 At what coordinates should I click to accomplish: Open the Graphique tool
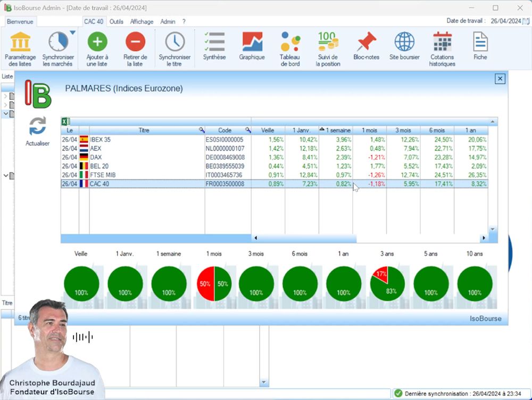point(252,46)
